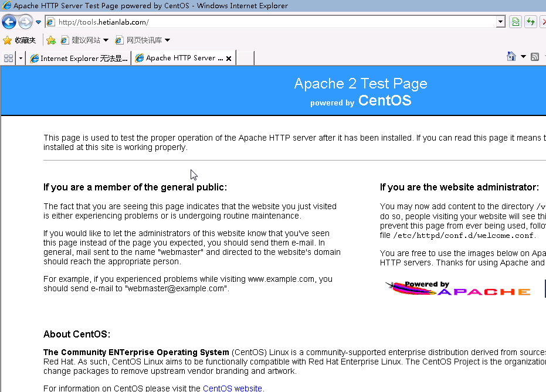This screenshot has height=392, width=546.
Task: Click the webmaster@example.com email text
Action: (x=177, y=289)
